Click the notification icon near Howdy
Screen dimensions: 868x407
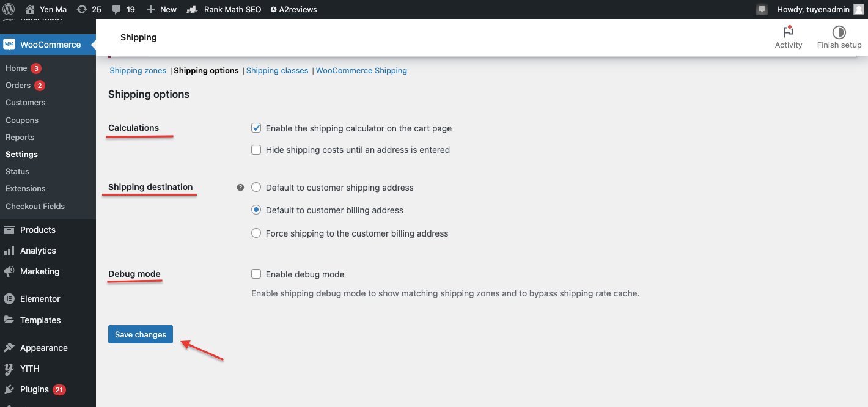[x=762, y=10]
